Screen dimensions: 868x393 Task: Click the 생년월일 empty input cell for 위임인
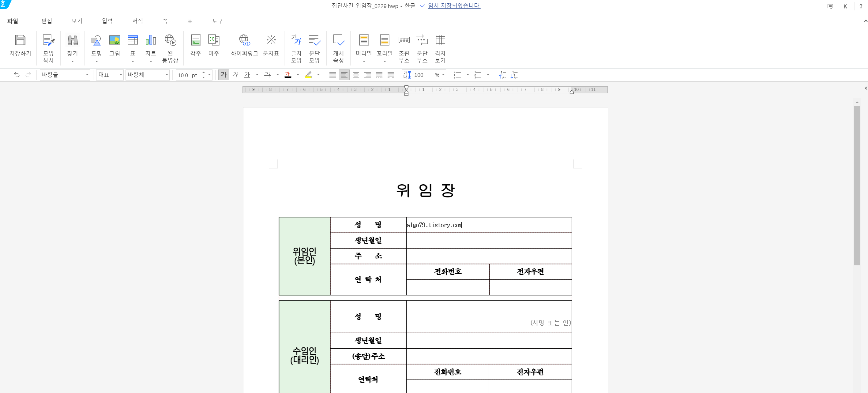click(x=489, y=241)
